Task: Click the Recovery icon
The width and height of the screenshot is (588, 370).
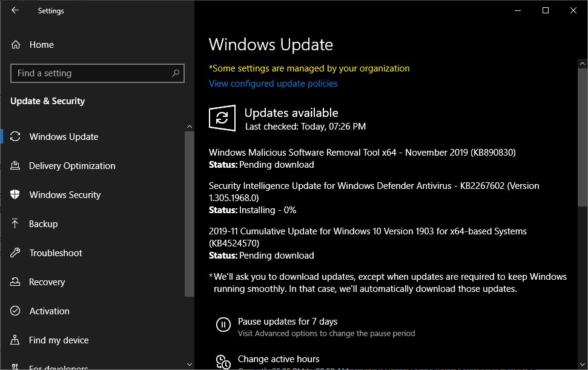Action: coord(15,282)
